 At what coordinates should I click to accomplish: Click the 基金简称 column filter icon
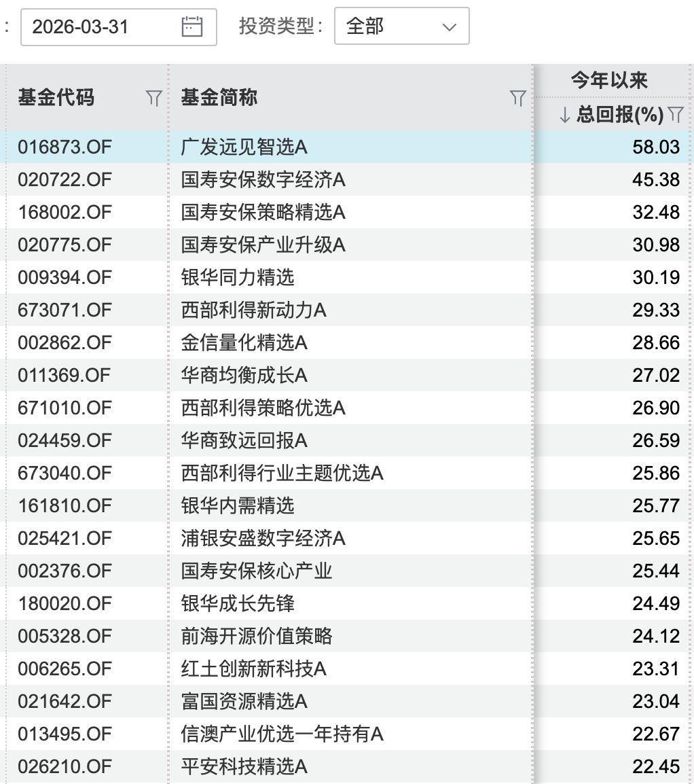tap(517, 99)
